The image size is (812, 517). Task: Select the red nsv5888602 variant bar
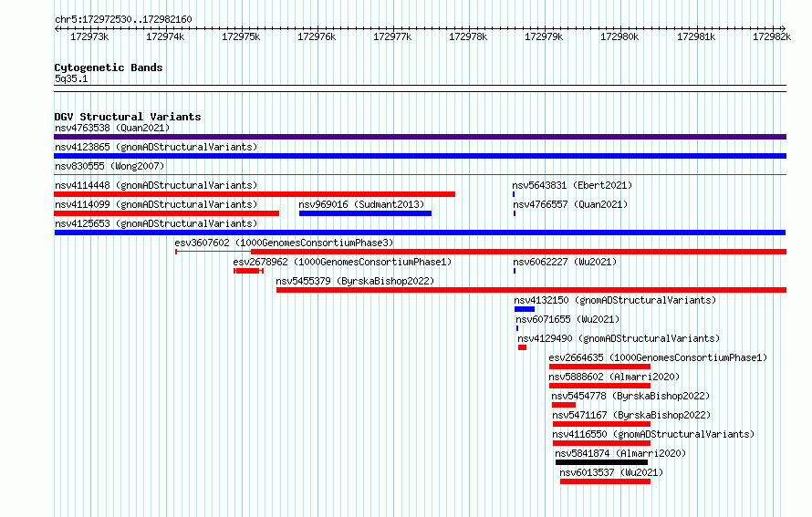click(x=599, y=386)
